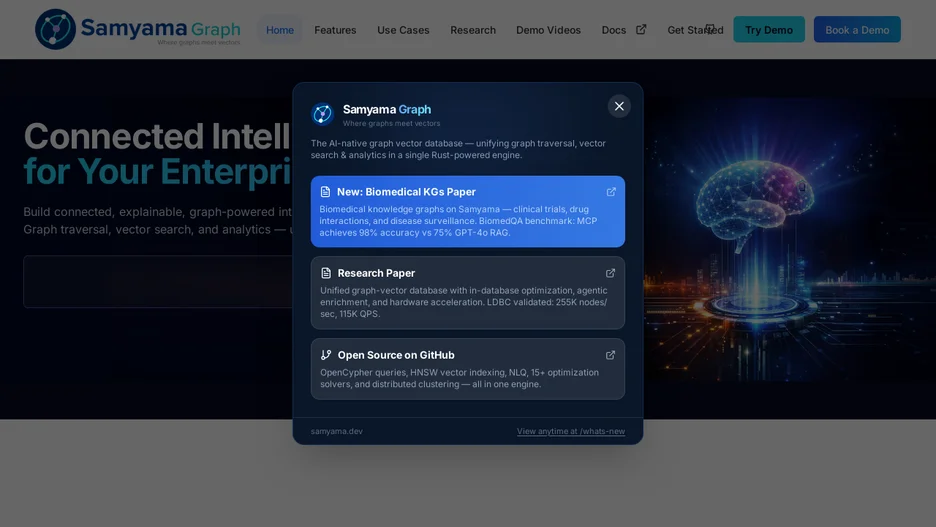The height and width of the screenshot is (527, 936).
Task: Open the Features nav item
Action: coord(335,30)
